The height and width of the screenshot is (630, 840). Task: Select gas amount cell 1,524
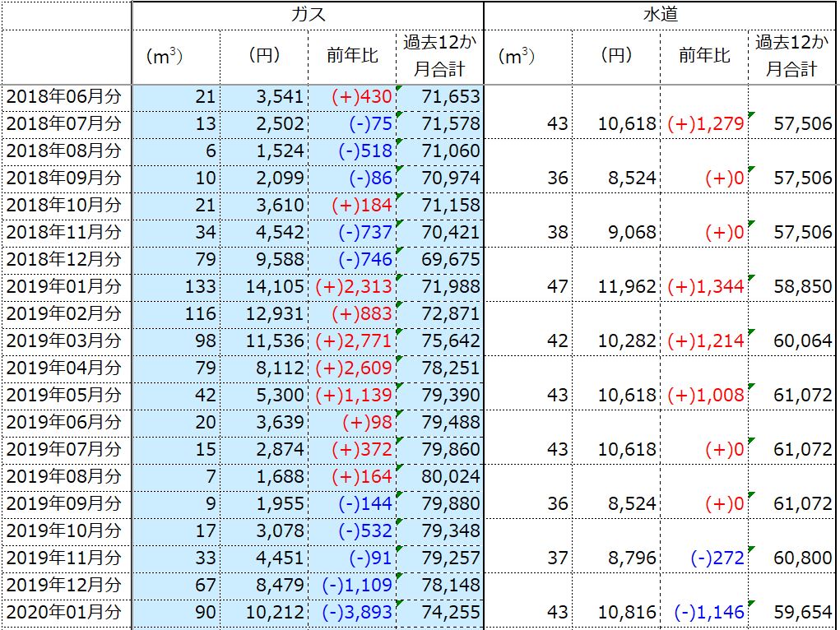pos(264,152)
